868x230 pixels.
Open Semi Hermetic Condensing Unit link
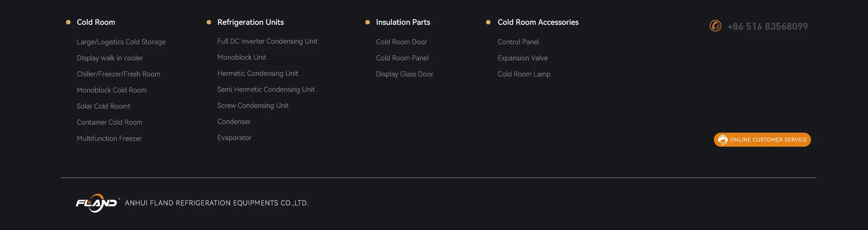click(x=266, y=90)
